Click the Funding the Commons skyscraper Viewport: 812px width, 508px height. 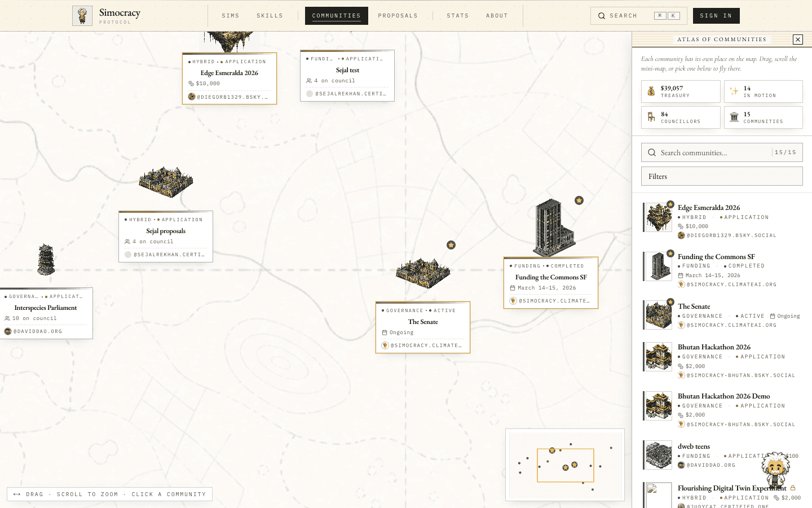[x=554, y=229]
